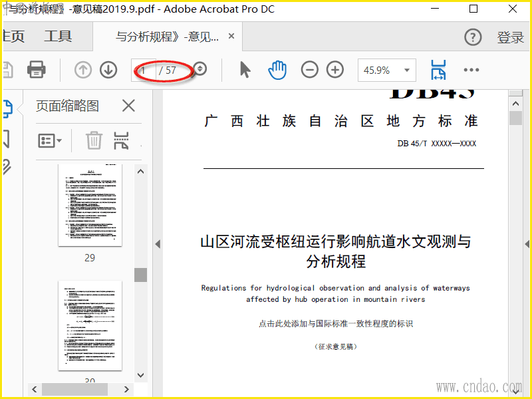This screenshot has width=532, height=399.
Task: Close the document tab
Action: coord(231,36)
